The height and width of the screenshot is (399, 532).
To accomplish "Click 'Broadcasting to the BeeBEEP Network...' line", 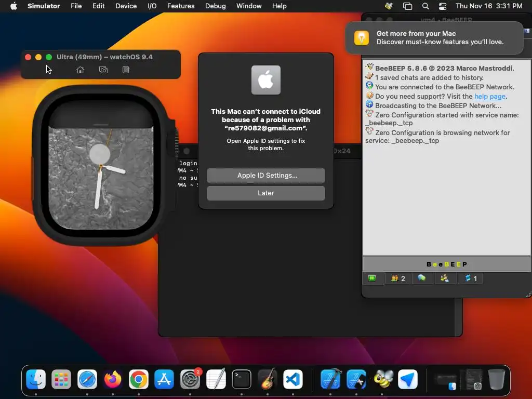I will coord(438,105).
